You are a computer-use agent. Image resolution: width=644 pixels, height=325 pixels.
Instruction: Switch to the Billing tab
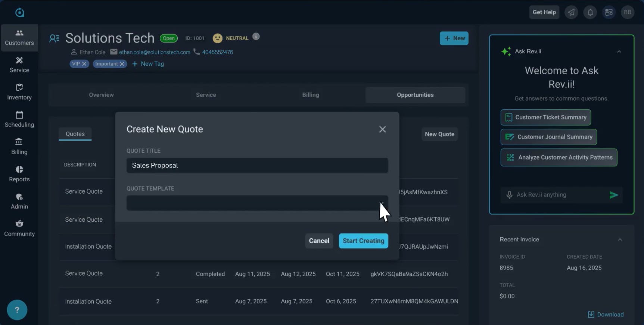310,95
